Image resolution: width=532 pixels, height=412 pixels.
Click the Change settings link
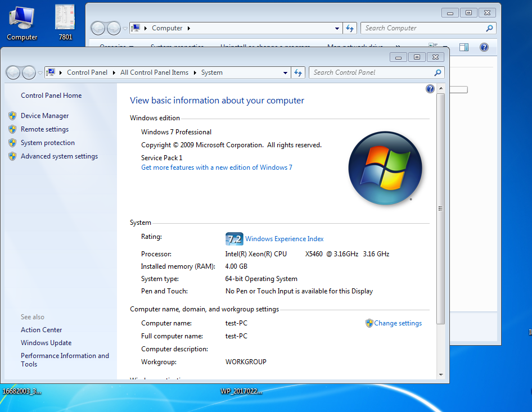398,323
